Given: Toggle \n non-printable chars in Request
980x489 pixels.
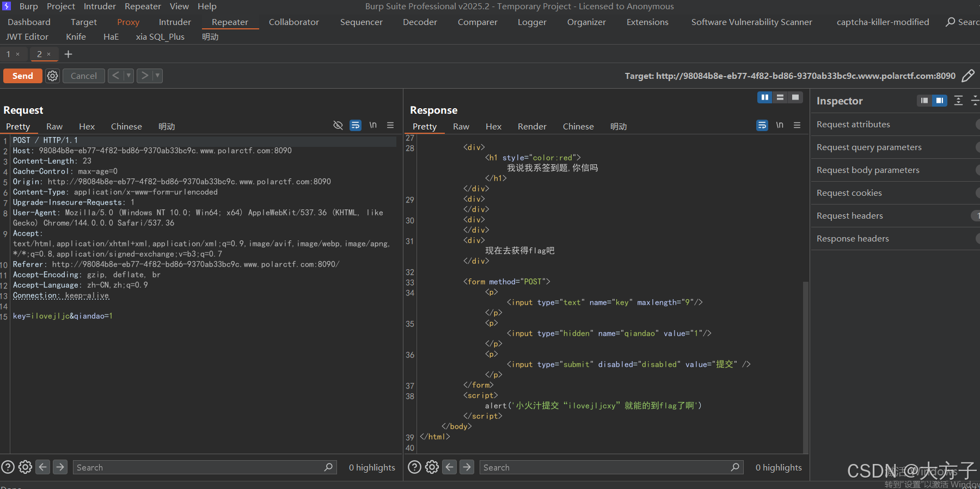Looking at the screenshot, I should click(373, 125).
